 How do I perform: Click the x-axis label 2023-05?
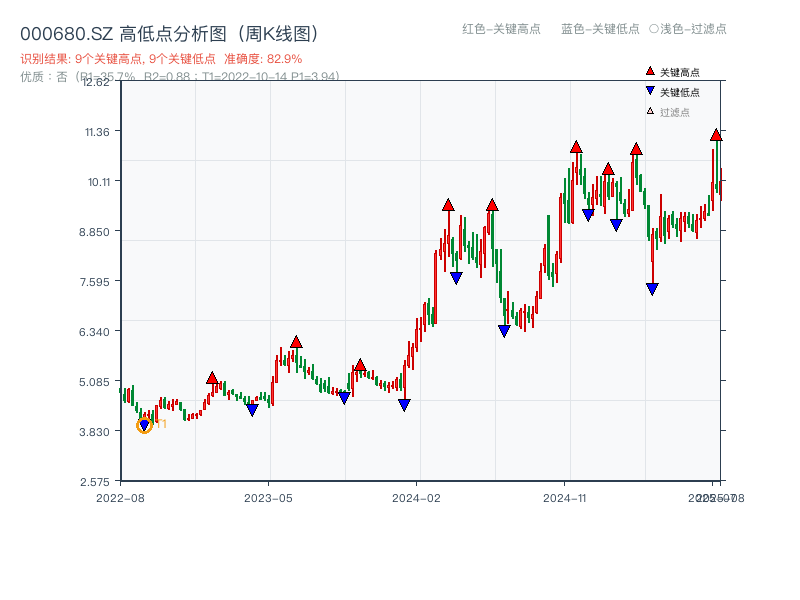pos(268,498)
